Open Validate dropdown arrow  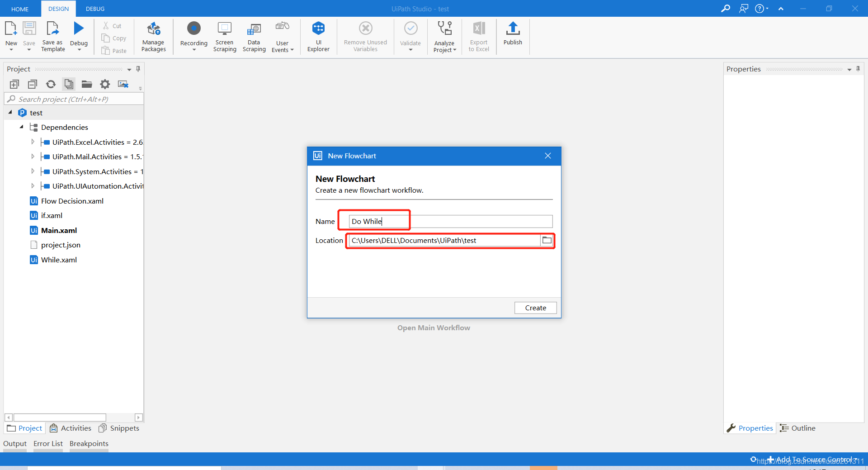(410, 49)
